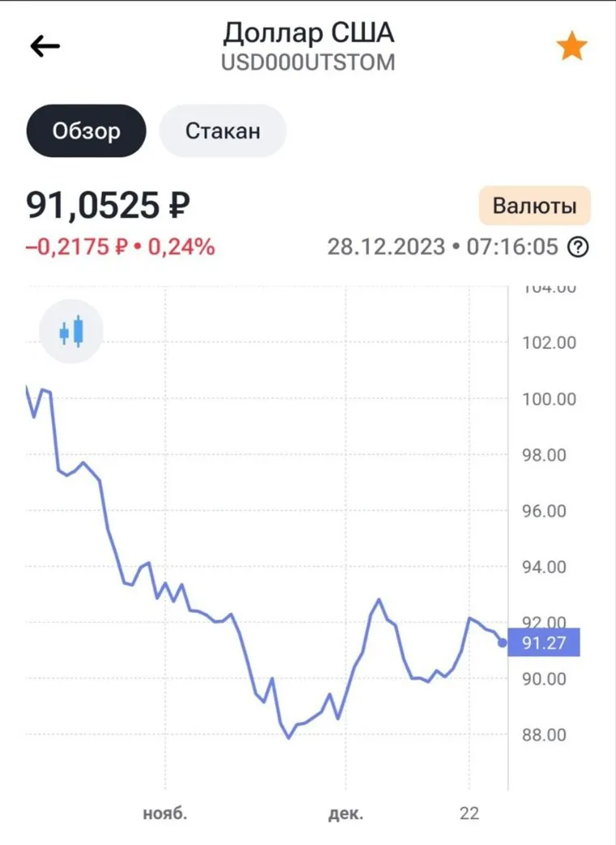Tap the 91,0525 ₽ price value

108,205
